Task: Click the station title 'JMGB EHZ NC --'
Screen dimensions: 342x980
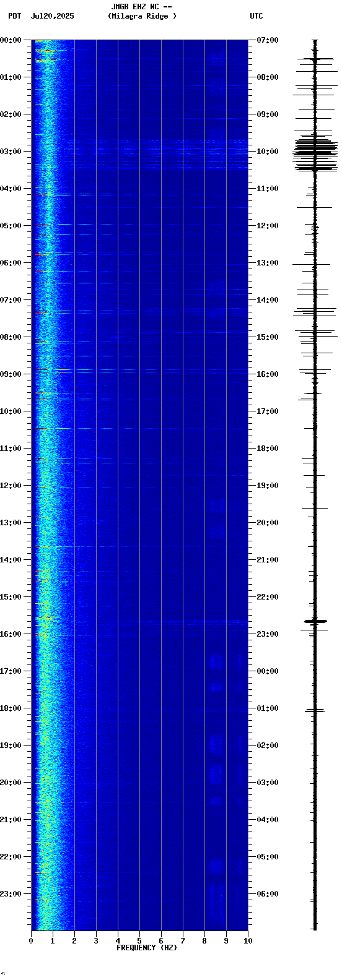Action: 141,7
